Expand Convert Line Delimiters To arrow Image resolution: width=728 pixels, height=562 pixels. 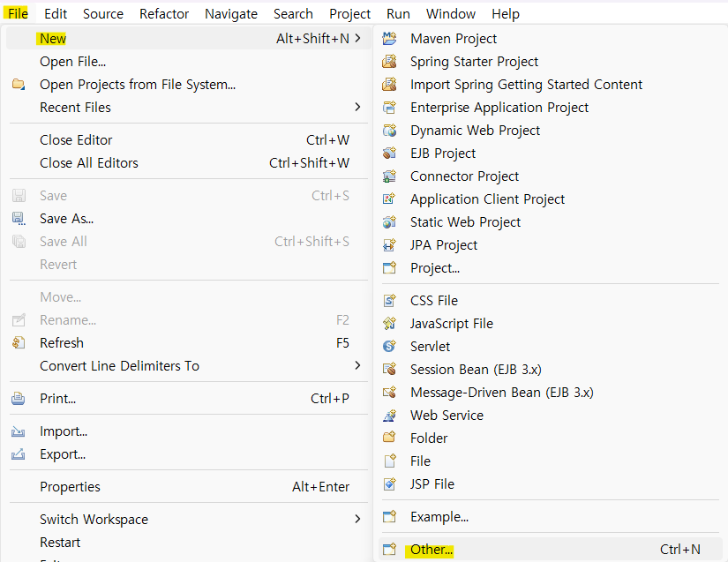(357, 365)
